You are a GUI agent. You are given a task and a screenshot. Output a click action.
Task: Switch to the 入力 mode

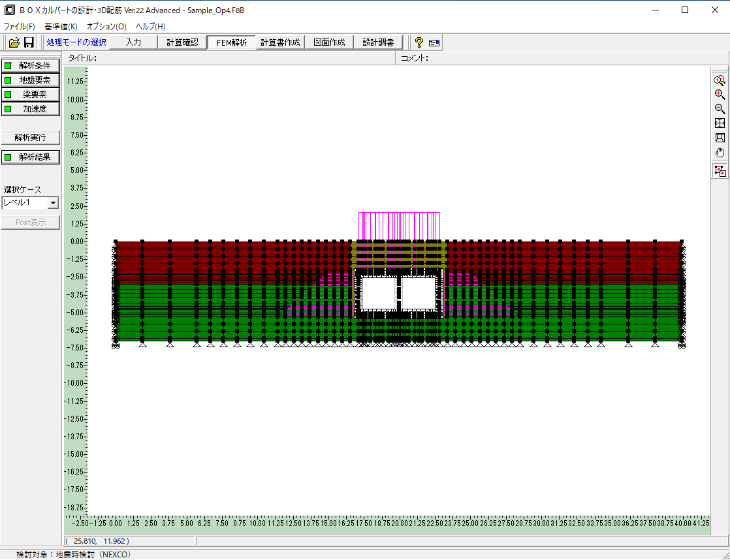pos(134,42)
